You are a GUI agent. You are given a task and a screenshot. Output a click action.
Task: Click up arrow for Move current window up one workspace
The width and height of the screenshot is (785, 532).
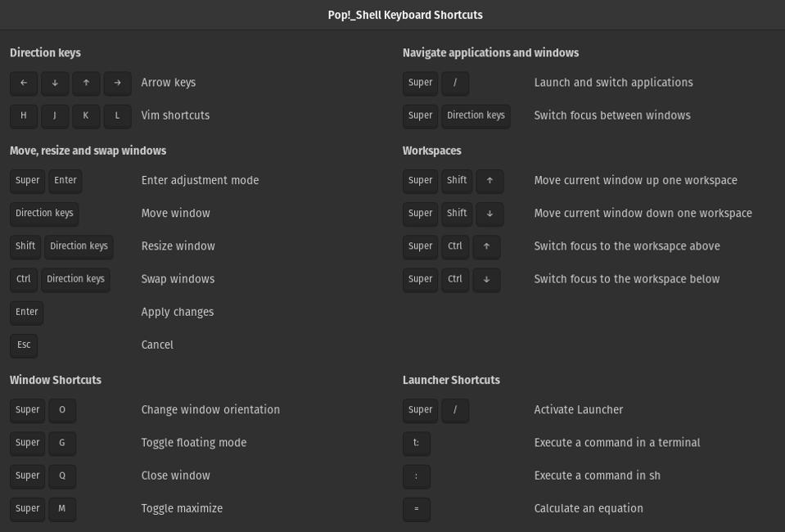(489, 181)
